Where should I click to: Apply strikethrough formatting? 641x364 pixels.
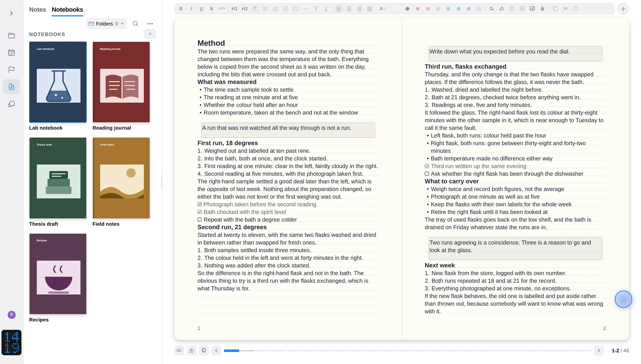(x=211, y=9)
